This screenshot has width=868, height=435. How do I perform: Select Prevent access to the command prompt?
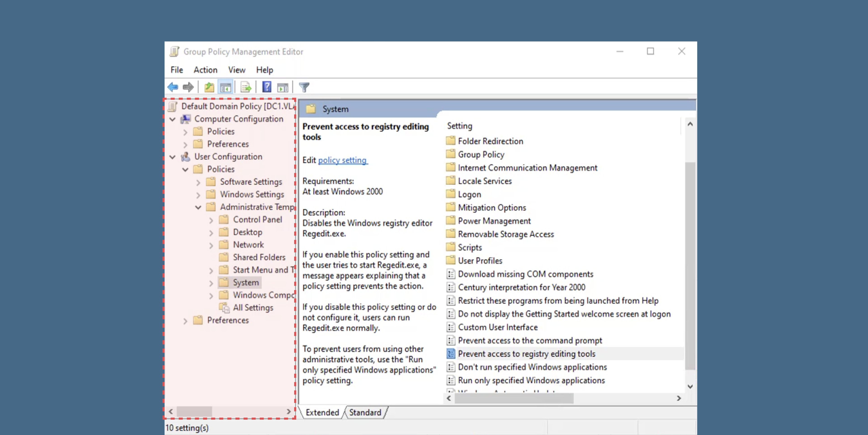click(530, 340)
